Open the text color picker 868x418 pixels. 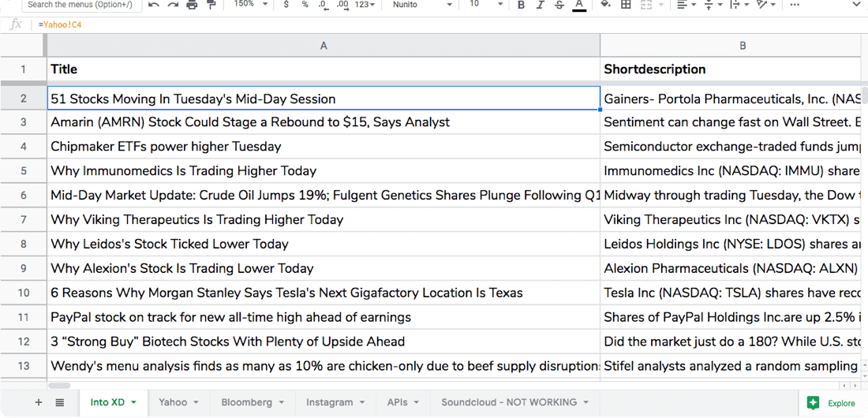(579, 5)
